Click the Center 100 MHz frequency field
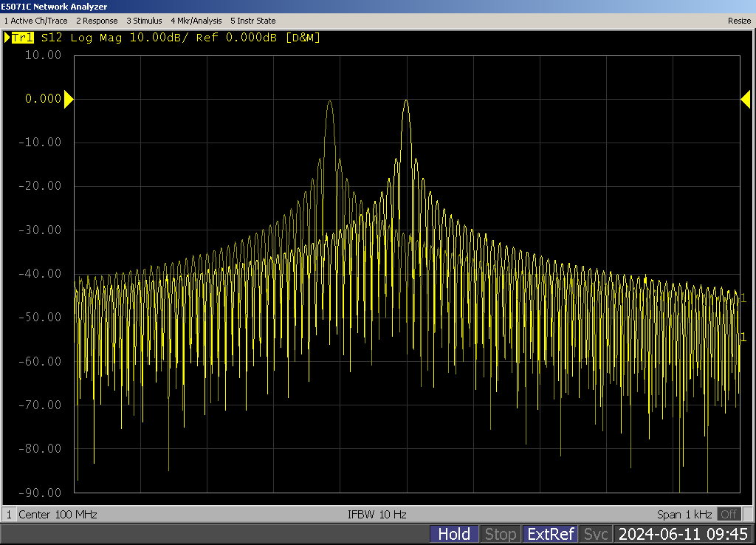Viewport: 756px width, 545px height. (x=58, y=514)
